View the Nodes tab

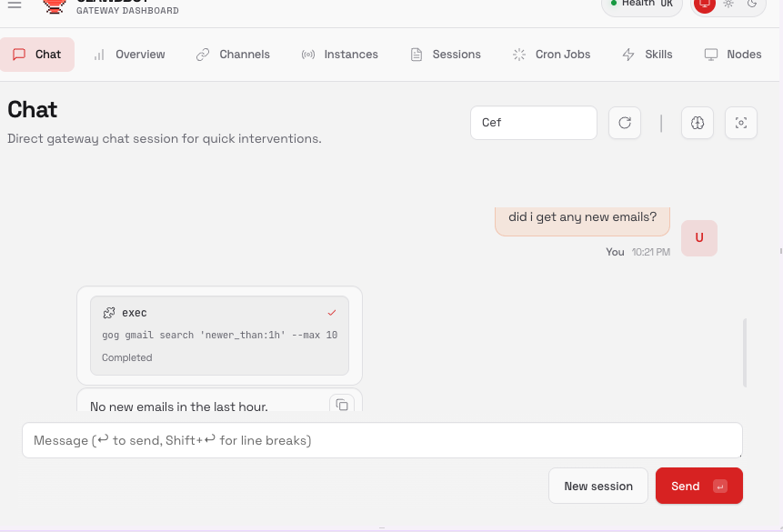coord(732,55)
